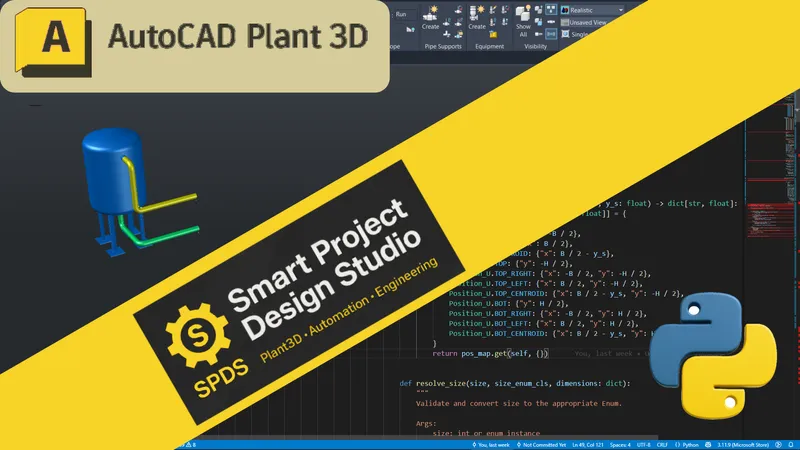Click the Python logo graphic
The height and width of the screenshot is (450, 800).
point(712,356)
